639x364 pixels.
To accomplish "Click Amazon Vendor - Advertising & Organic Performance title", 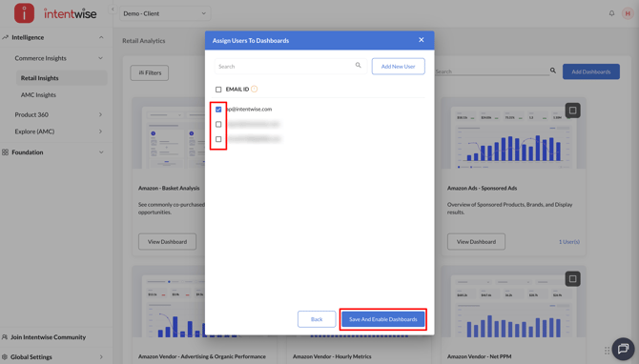I will pyautogui.click(x=202, y=356).
